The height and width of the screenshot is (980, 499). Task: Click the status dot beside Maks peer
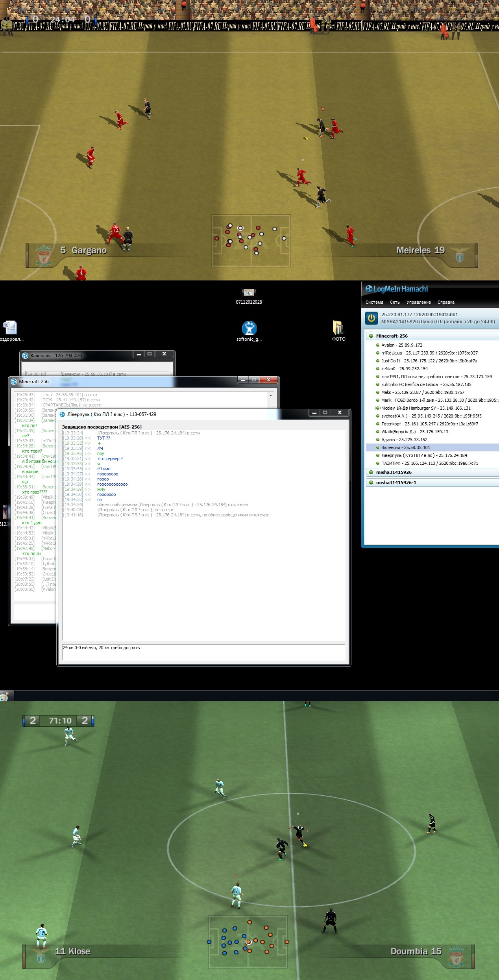click(x=378, y=392)
